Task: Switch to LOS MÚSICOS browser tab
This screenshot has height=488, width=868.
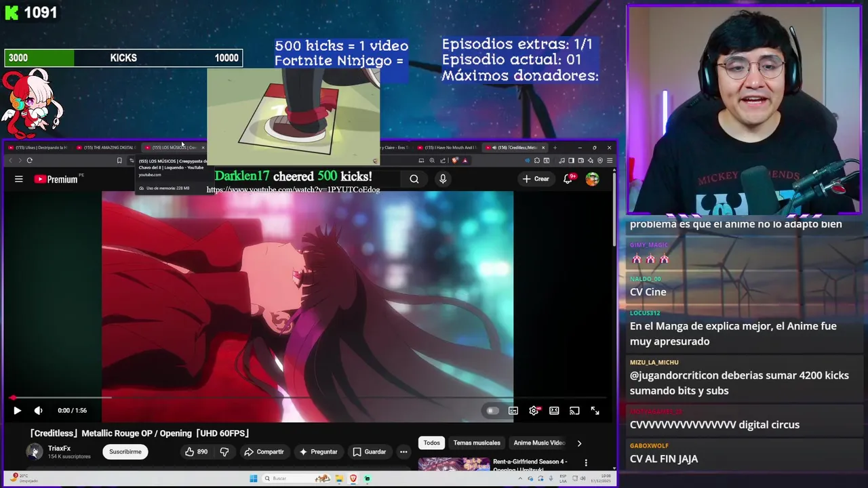Action: coord(174,147)
